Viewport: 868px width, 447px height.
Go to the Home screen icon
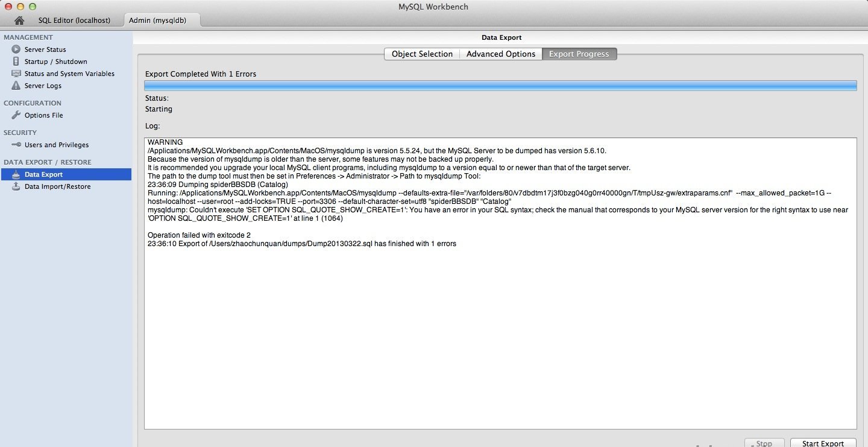(x=19, y=21)
